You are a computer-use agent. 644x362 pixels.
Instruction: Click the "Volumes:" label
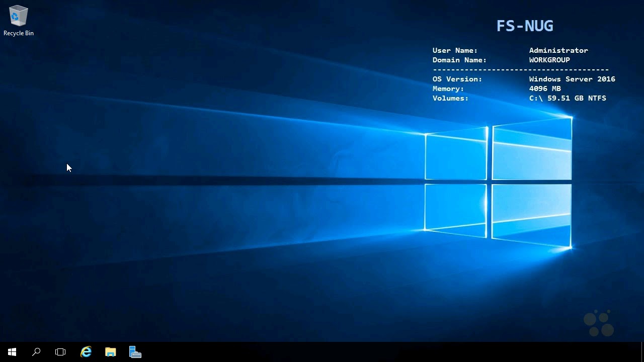point(450,98)
